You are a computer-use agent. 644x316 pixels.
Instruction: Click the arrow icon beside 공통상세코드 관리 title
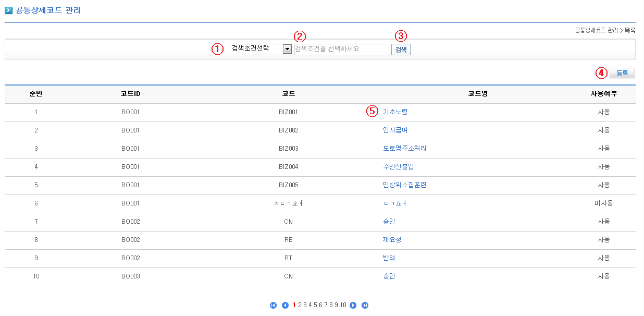(8, 10)
